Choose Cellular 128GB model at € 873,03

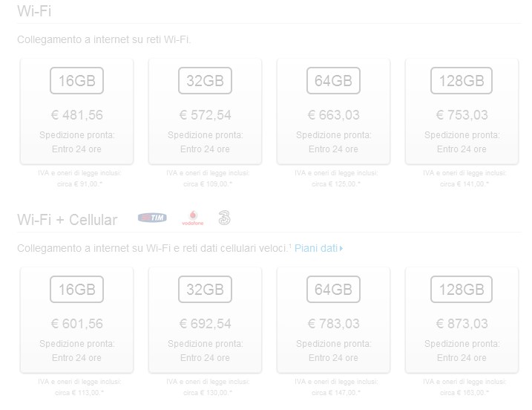(462, 320)
